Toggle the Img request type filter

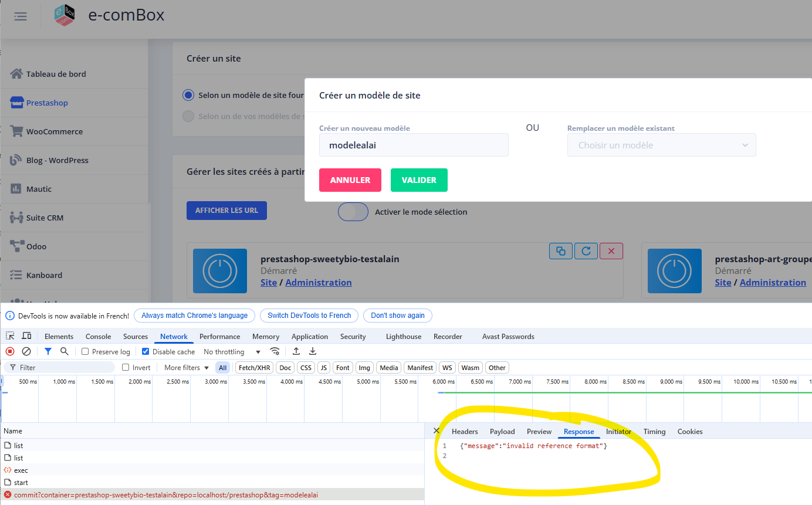364,368
